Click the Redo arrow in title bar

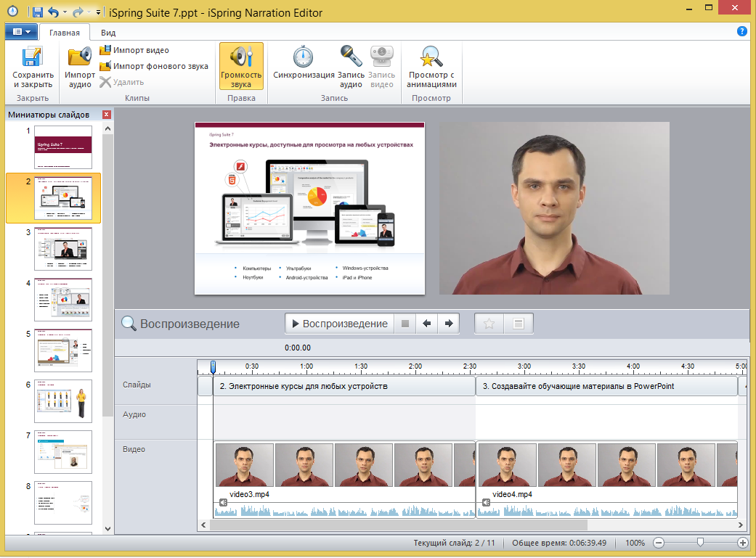[x=77, y=12]
